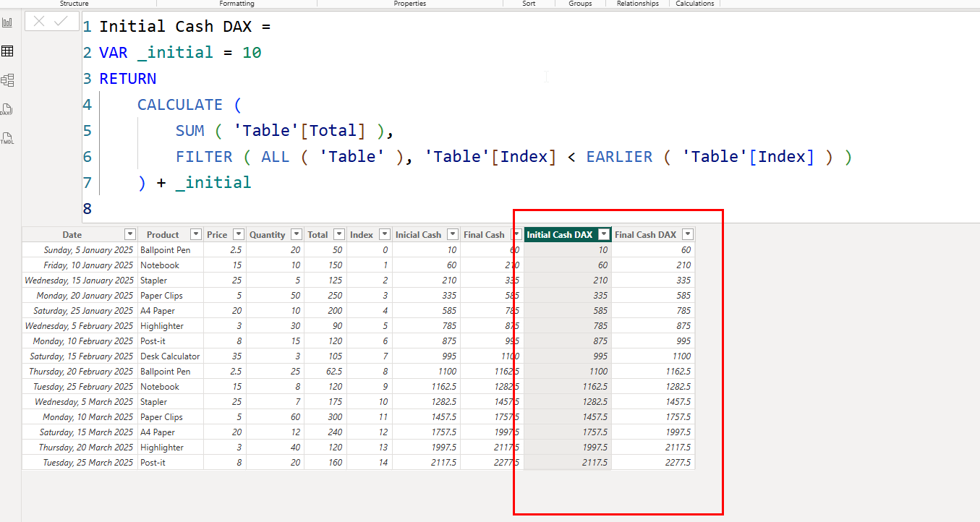
Task: Click the EARLIER function in formula
Action: pos(619,157)
